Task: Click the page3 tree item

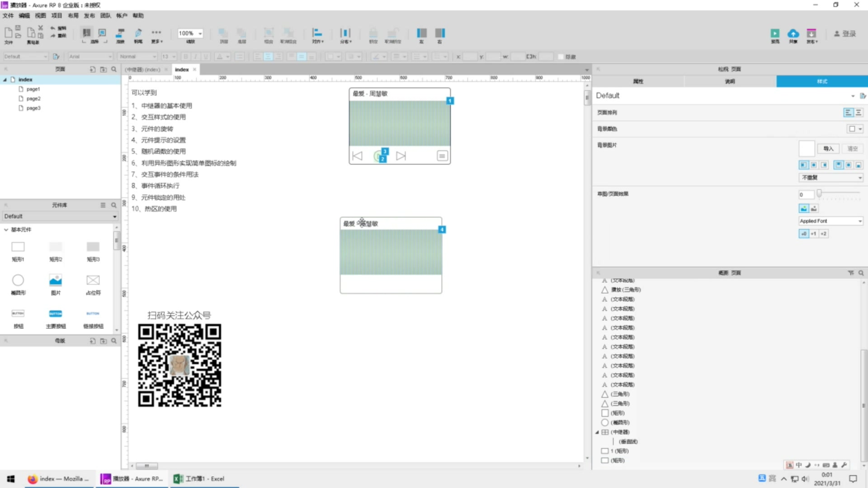Action: [34, 108]
